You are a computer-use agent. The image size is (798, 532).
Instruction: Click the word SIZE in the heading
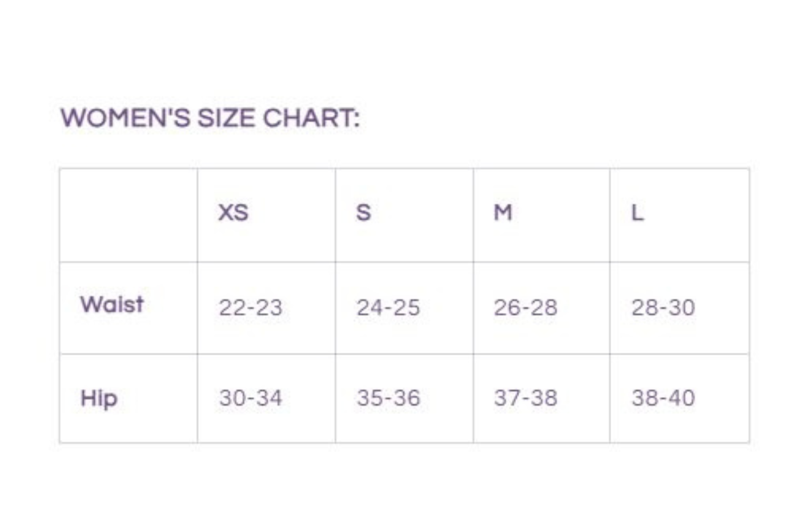tap(226, 118)
